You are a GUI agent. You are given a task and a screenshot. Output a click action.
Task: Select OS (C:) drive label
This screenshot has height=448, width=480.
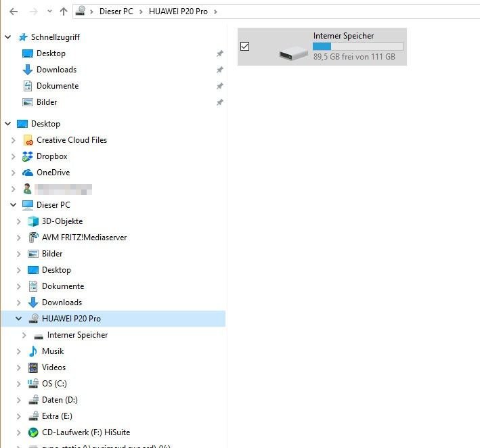(54, 384)
